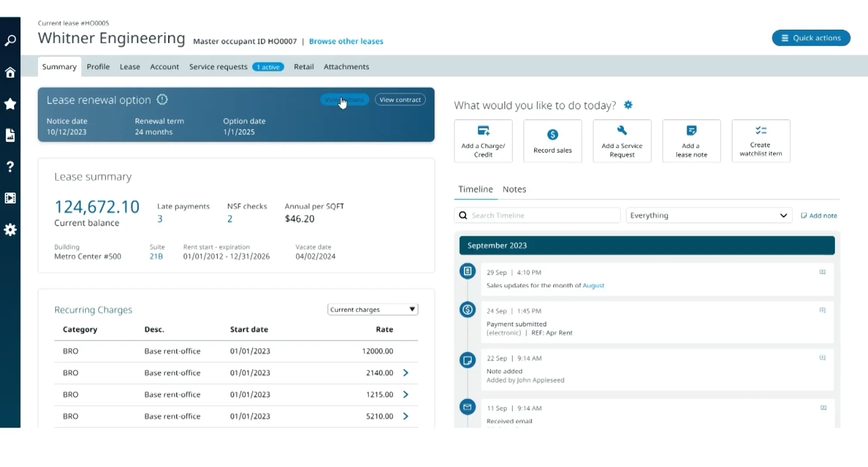This screenshot has height=467, width=868.
Task: Expand the 1215.00 charge row chevron
Action: 406,394
